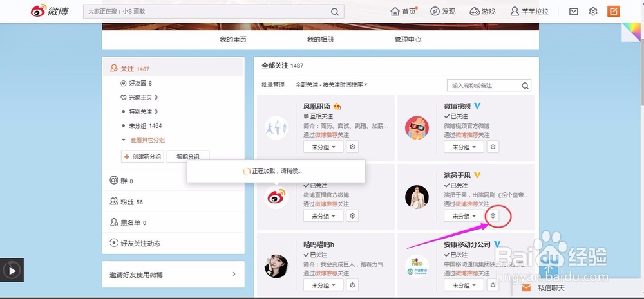Viewport: 644px width, 299px height.
Task: Switch to 我的主页 tab
Action: [x=233, y=40]
